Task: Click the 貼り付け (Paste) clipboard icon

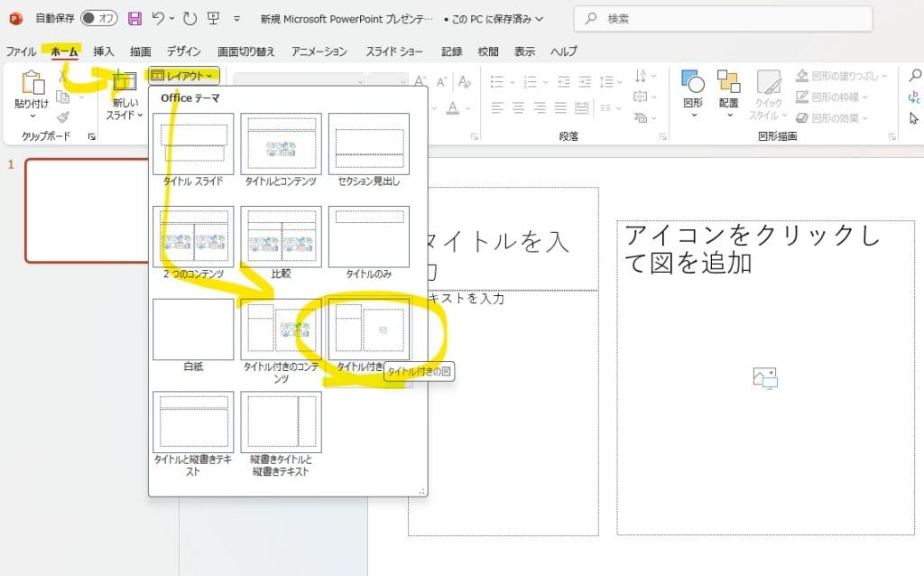Action: [33, 81]
